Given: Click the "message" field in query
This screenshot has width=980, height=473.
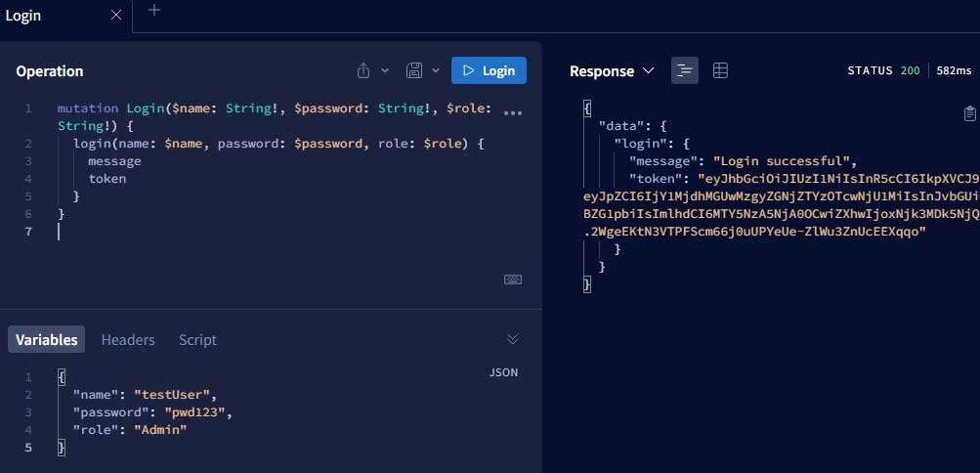Looking at the screenshot, I should click(x=114, y=161).
